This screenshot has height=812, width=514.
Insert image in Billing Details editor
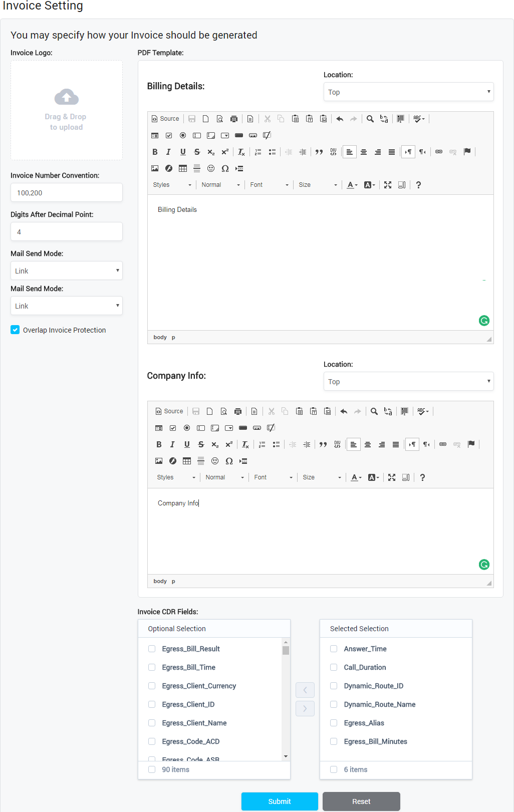(155, 168)
